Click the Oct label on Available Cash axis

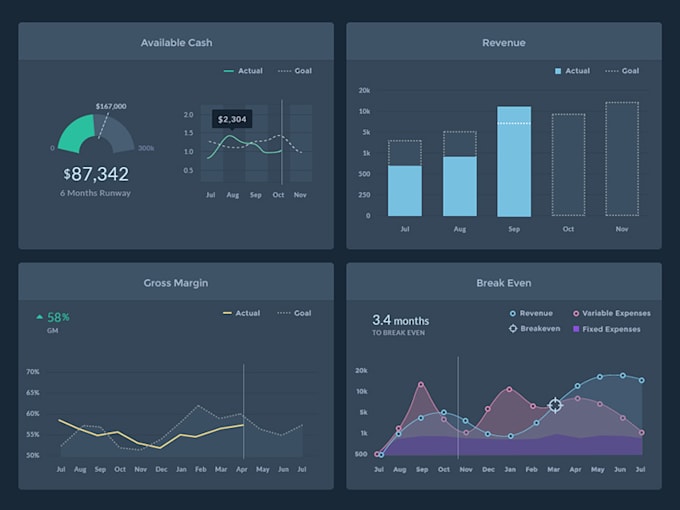click(278, 195)
